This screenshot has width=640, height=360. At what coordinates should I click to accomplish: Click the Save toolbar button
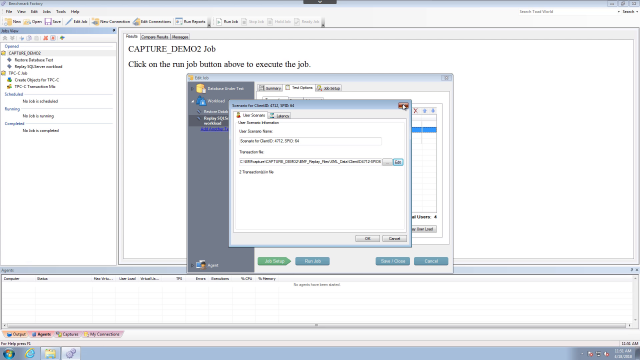click(x=53, y=22)
